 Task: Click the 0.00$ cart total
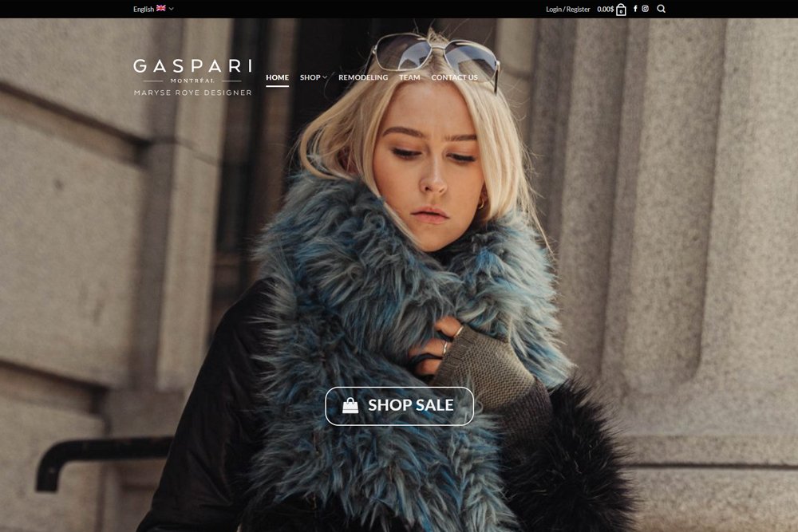click(605, 10)
